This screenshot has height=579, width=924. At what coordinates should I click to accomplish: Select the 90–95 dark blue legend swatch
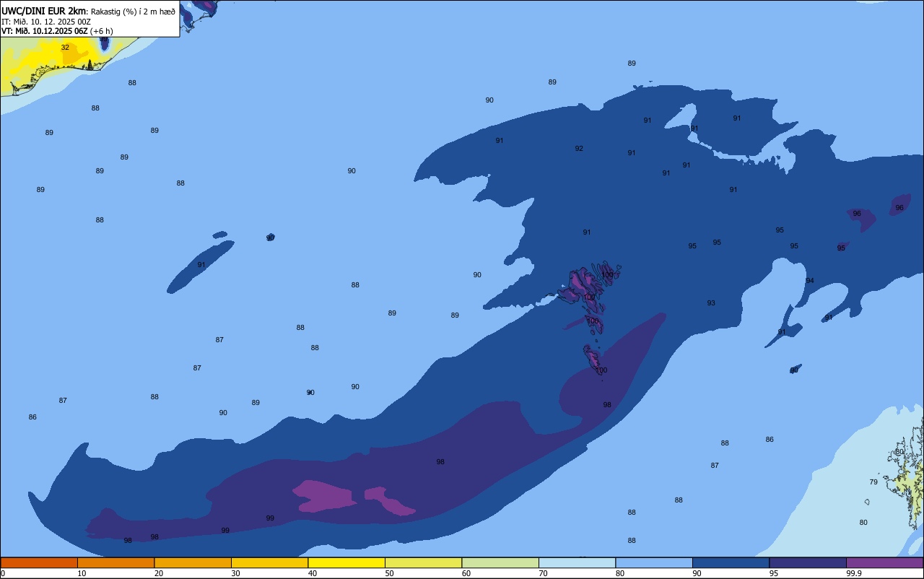click(x=731, y=562)
